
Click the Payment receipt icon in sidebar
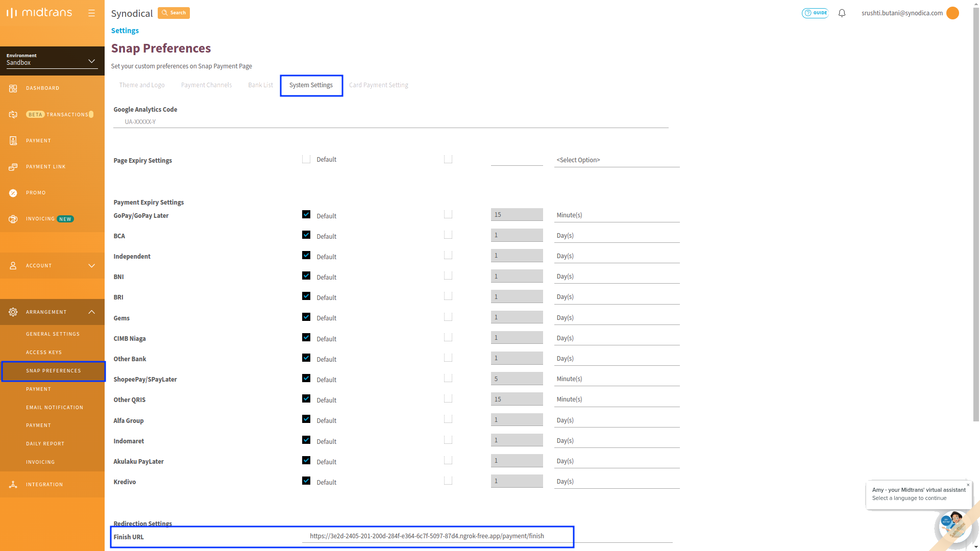pos(13,140)
